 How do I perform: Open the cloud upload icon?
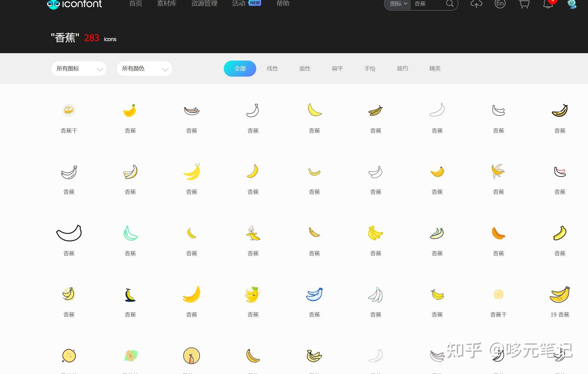tap(476, 3)
